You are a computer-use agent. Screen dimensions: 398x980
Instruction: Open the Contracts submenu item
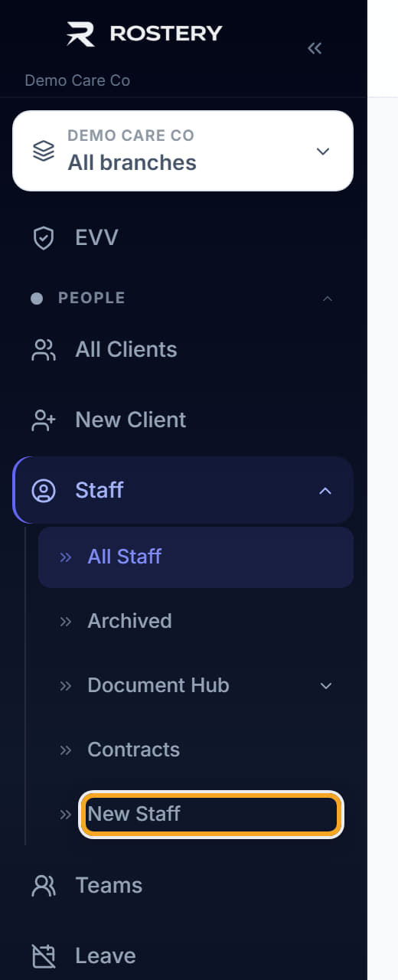133,750
